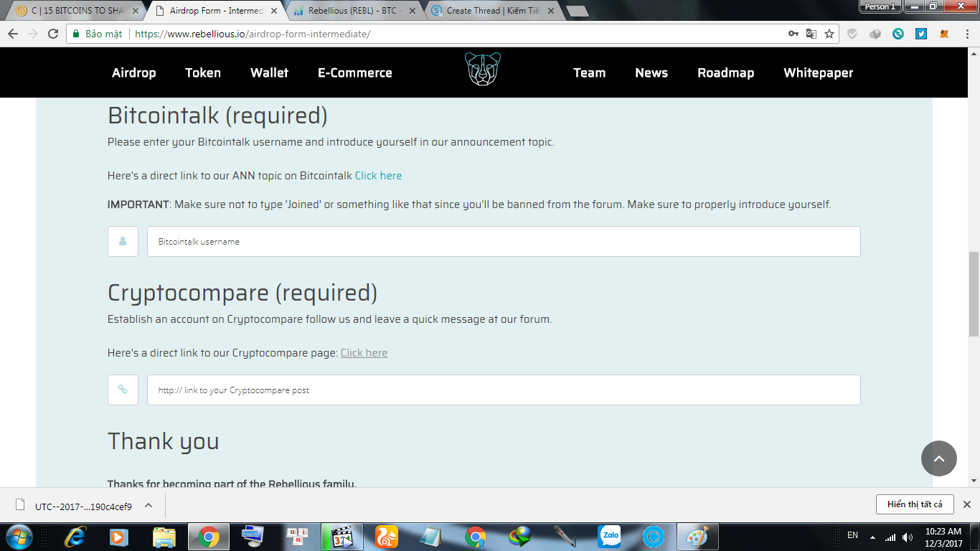Viewport: 980px width, 551px height.
Task: Click the scroll-to-top round arrow button
Action: (939, 458)
